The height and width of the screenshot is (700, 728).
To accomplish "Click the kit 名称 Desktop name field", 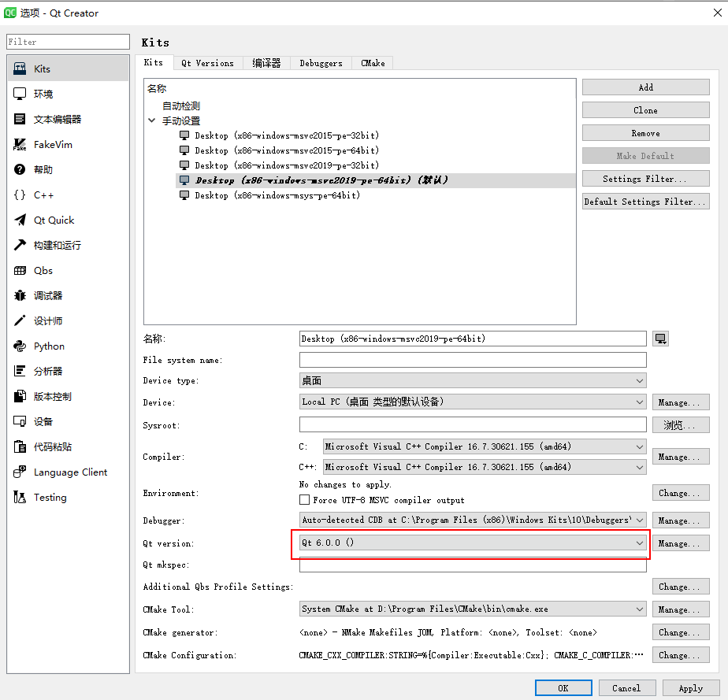I will tap(473, 339).
